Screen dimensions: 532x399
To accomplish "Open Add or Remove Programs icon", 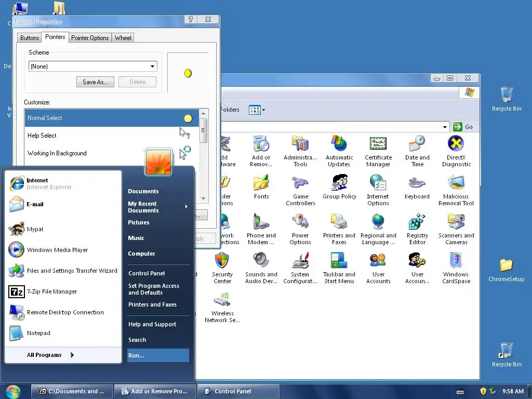I will pos(261,151).
